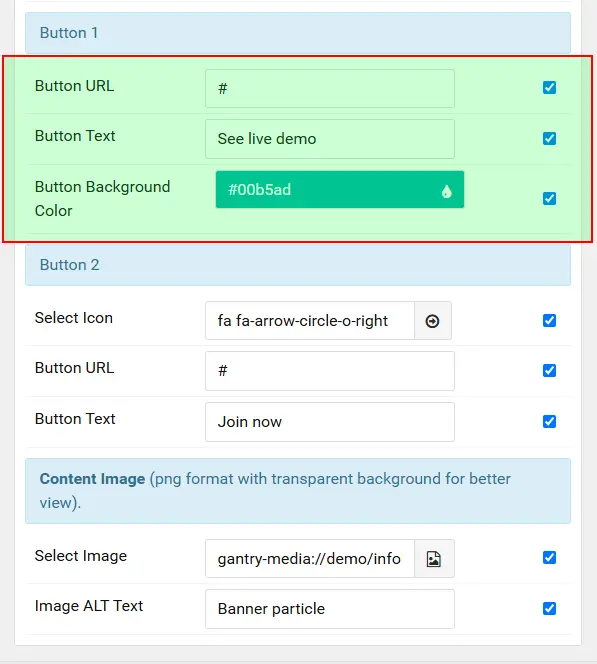The width and height of the screenshot is (597, 664).
Task: Click the fa-arrow-circle-o-right icon text field
Action: 310,321
